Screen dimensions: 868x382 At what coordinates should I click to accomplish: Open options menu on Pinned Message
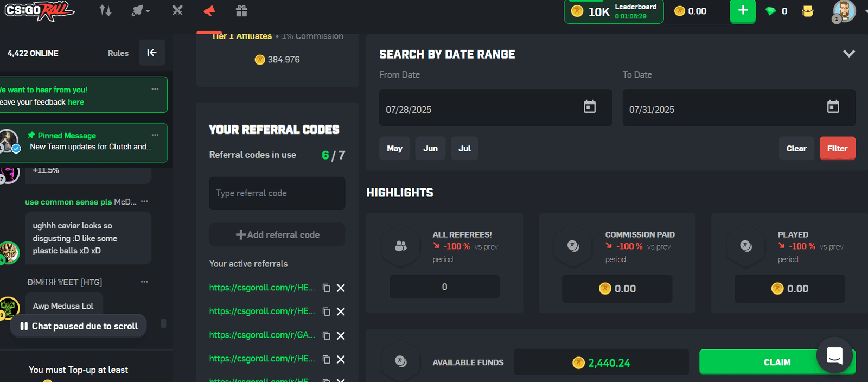[155, 135]
